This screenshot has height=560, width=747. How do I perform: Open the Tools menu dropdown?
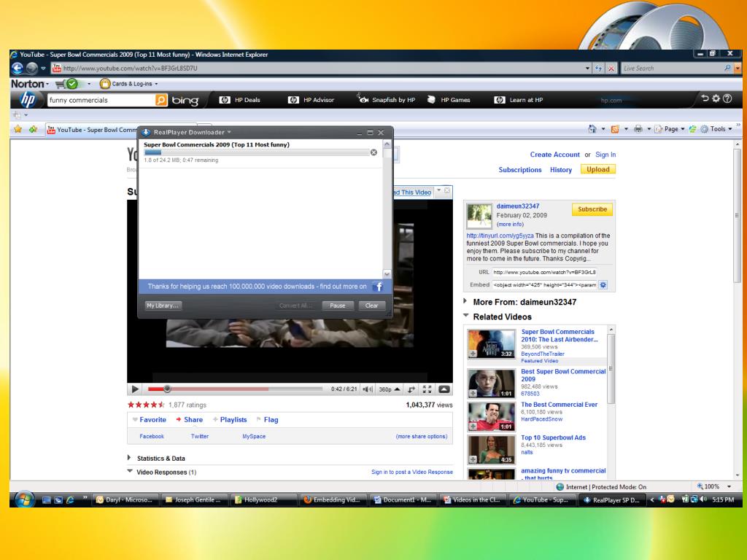pos(716,128)
